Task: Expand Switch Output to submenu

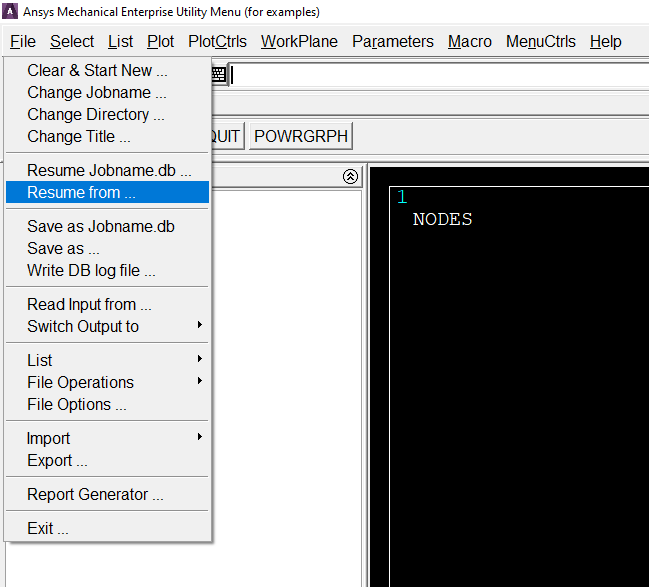Action: pyautogui.click(x=107, y=326)
